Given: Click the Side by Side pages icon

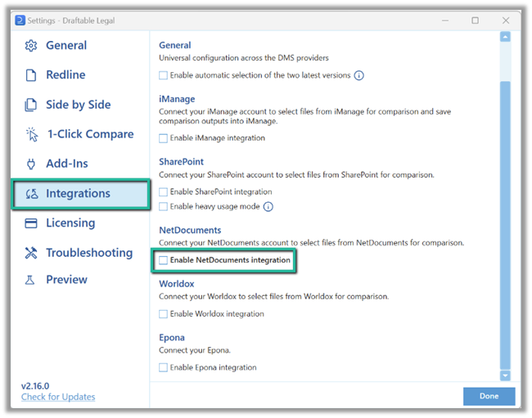Looking at the screenshot, I should [30, 105].
